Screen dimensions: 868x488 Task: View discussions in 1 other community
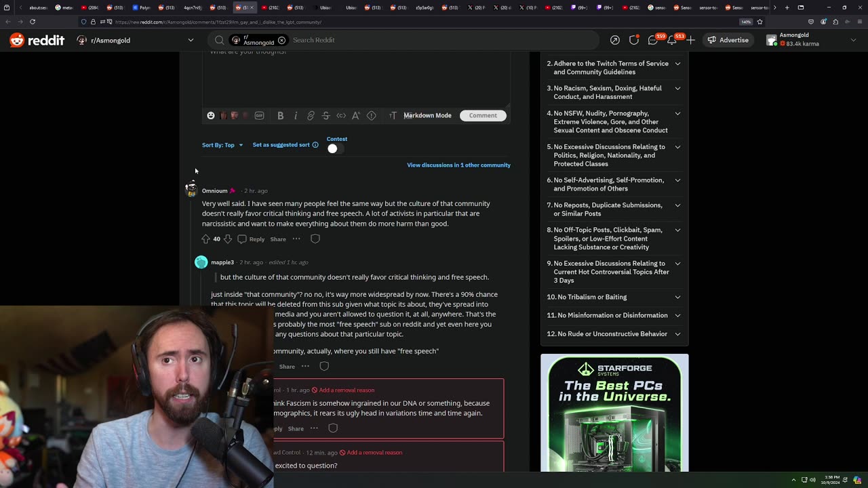tap(458, 165)
